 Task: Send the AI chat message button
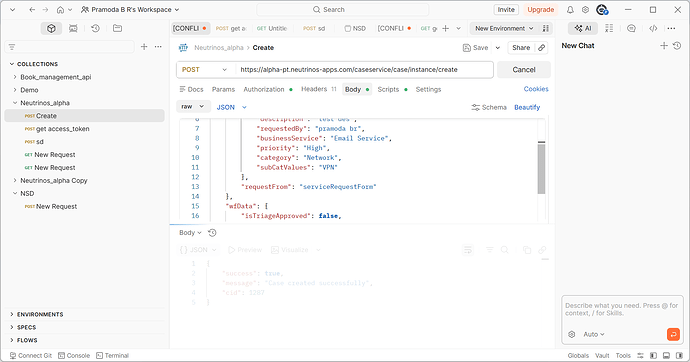click(673, 334)
